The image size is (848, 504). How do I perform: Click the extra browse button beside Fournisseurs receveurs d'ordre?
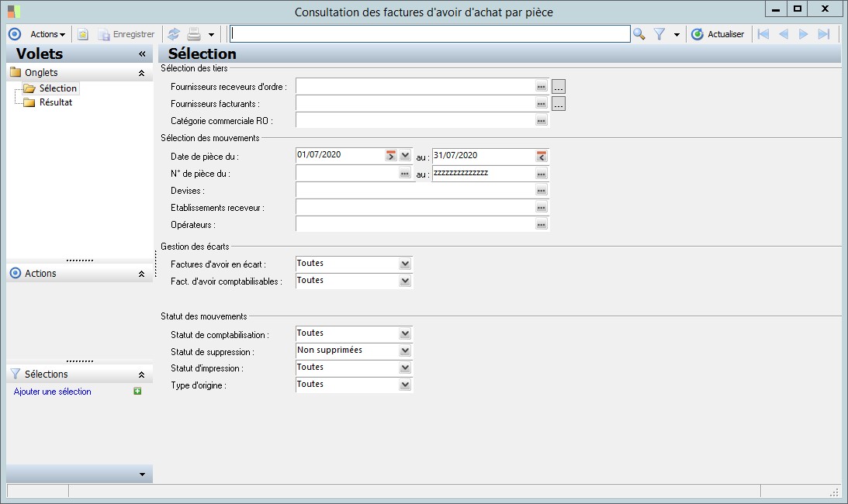(x=559, y=87)
